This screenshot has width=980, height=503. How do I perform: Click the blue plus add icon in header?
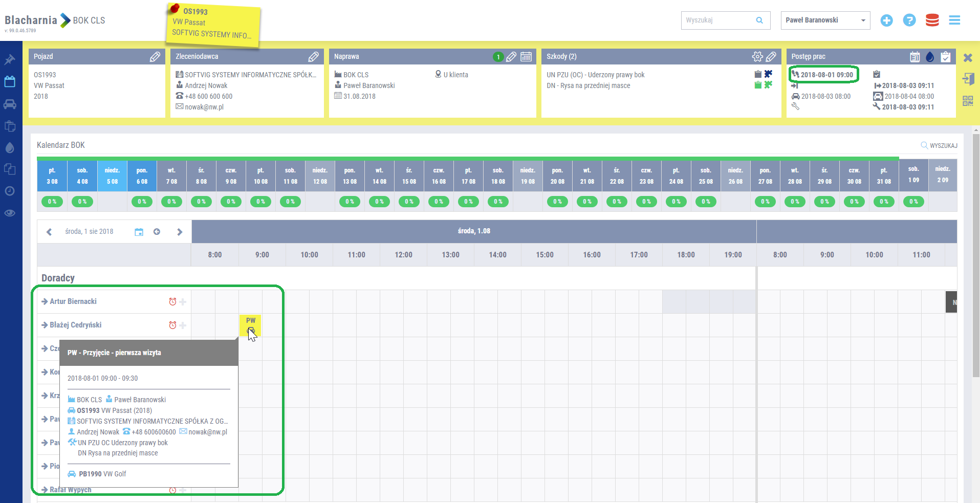pyautogui.click(x=886, y=20)
